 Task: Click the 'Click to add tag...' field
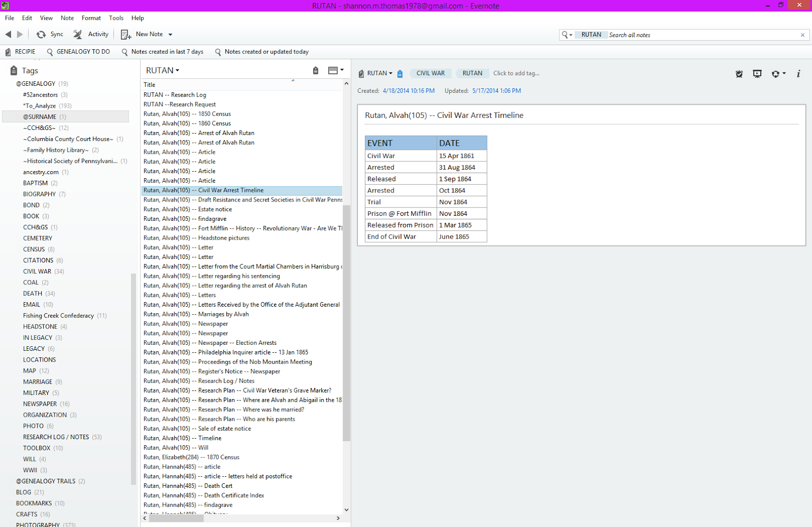(516, 74)
